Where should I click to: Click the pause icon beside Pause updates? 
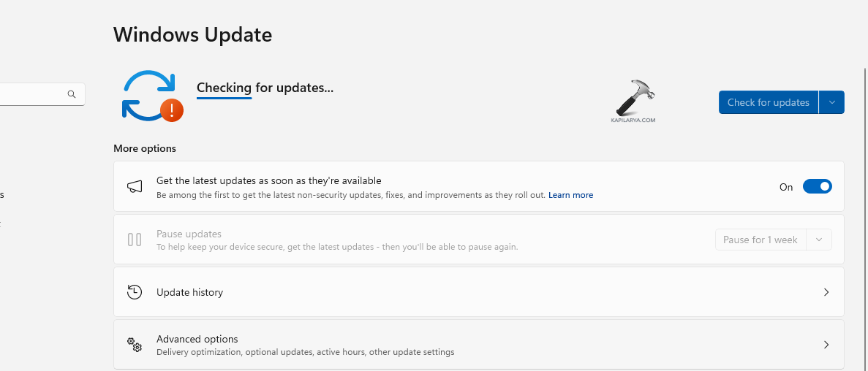tap(135, 240)
